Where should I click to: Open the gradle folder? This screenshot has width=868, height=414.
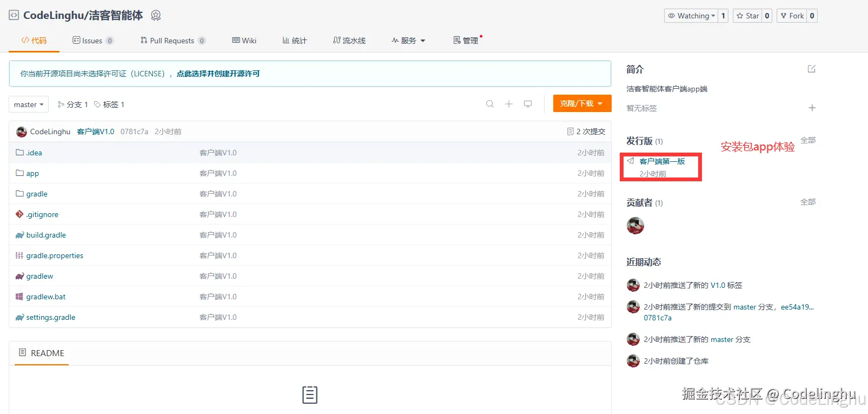coord(37,194)
